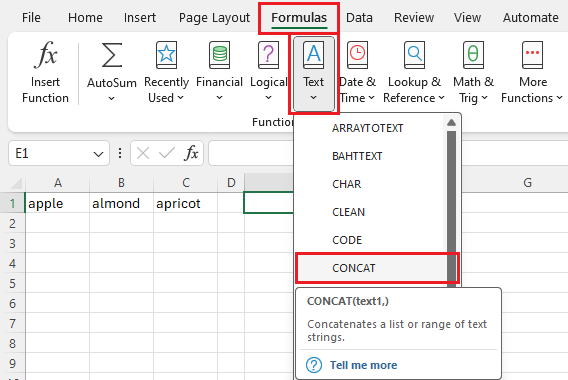
Task: Click the formula bar fx button
Action: (191, 153)
